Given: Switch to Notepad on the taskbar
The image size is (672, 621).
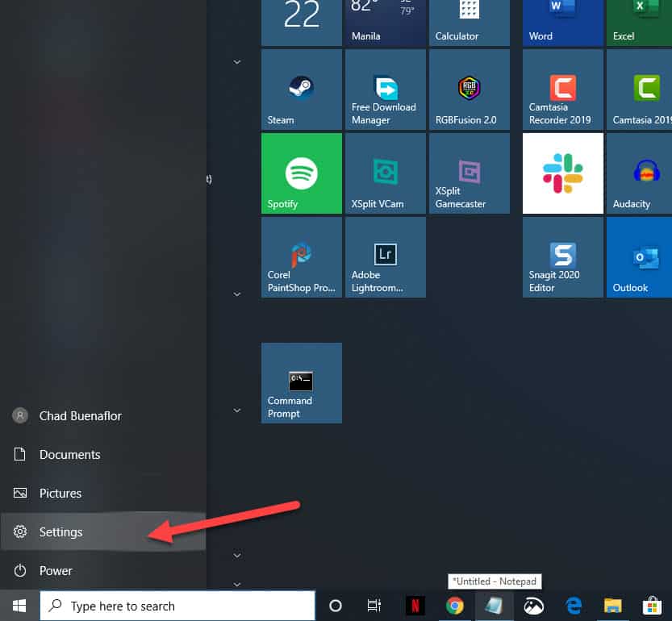Looking at the screenshot, I should 494,606.
